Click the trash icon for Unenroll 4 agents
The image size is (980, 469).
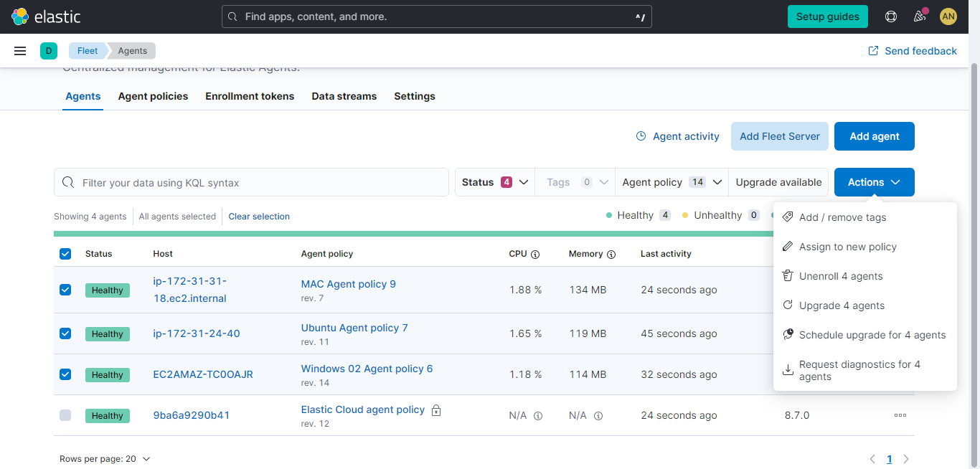click(x=787, y=276)
